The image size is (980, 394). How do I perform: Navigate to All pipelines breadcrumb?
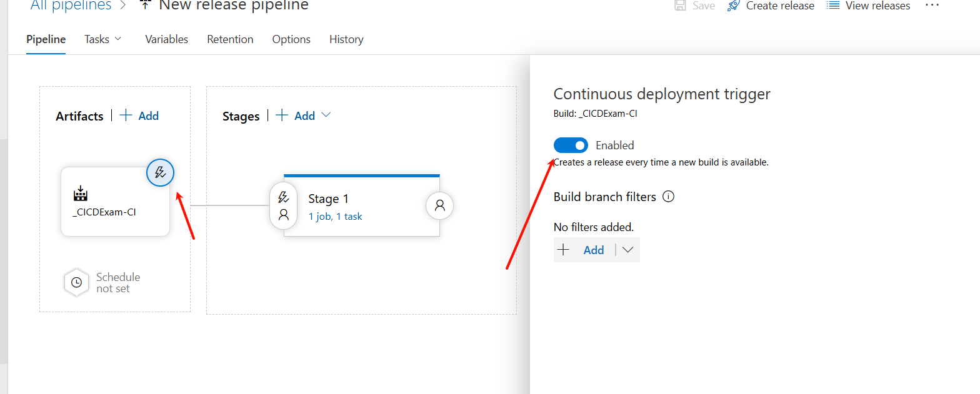tap(71, 6)
